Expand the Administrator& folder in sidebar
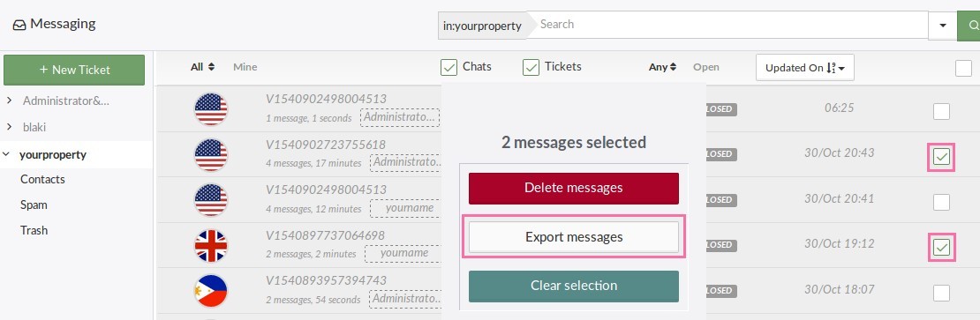980x320 pixels. click(10, 100)
